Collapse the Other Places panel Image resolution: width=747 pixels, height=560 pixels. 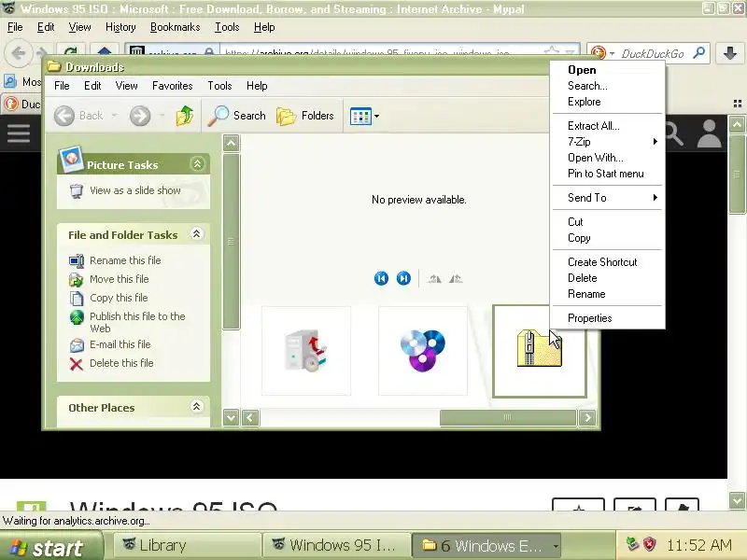point(196,406)
